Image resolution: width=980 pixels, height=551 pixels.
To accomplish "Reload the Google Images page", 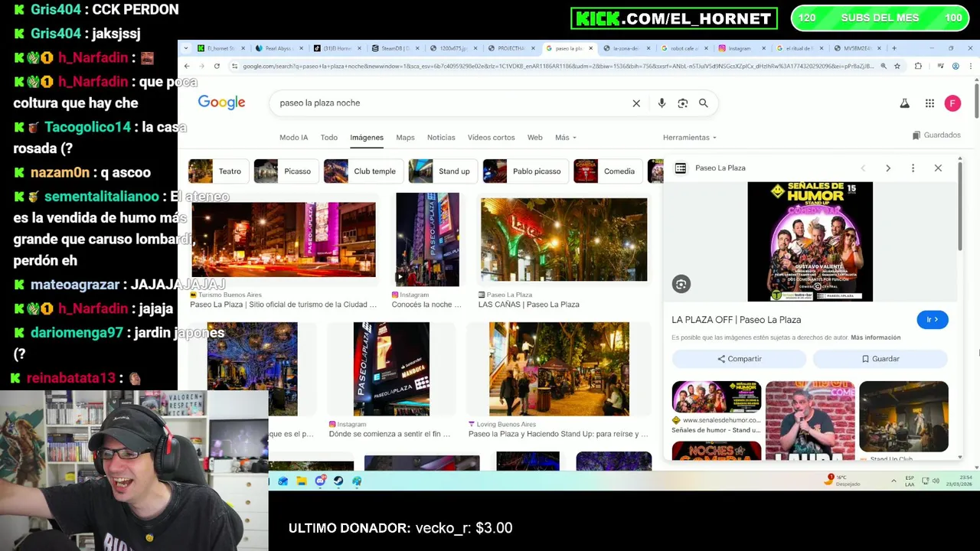I will tap(217, 66).
